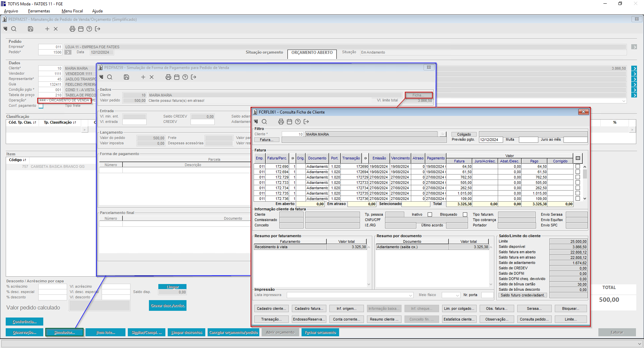Click Fatura table scroll-up arrow
The width and height of the screenshot is (644, 348).
585,166
